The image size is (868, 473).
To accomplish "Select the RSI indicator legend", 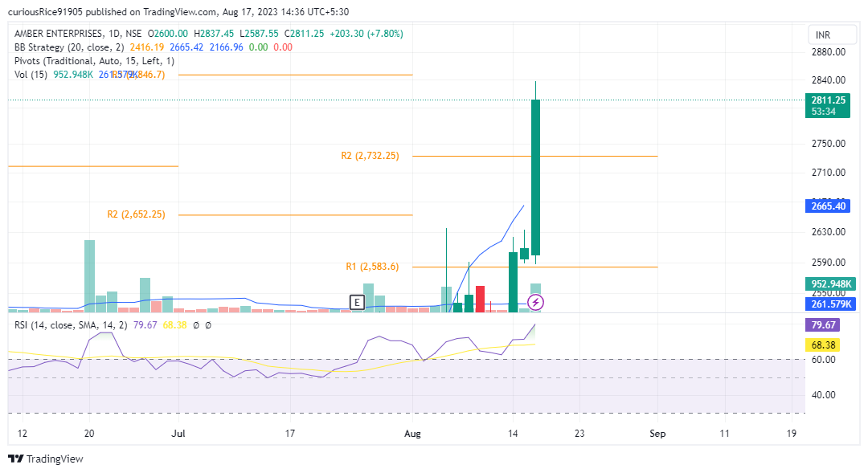I will coord(71,325).
